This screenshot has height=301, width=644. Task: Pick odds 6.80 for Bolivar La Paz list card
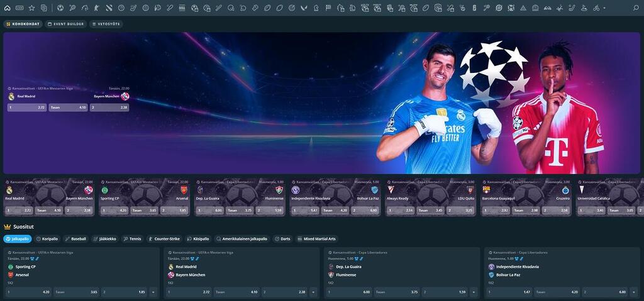point(604,292)
